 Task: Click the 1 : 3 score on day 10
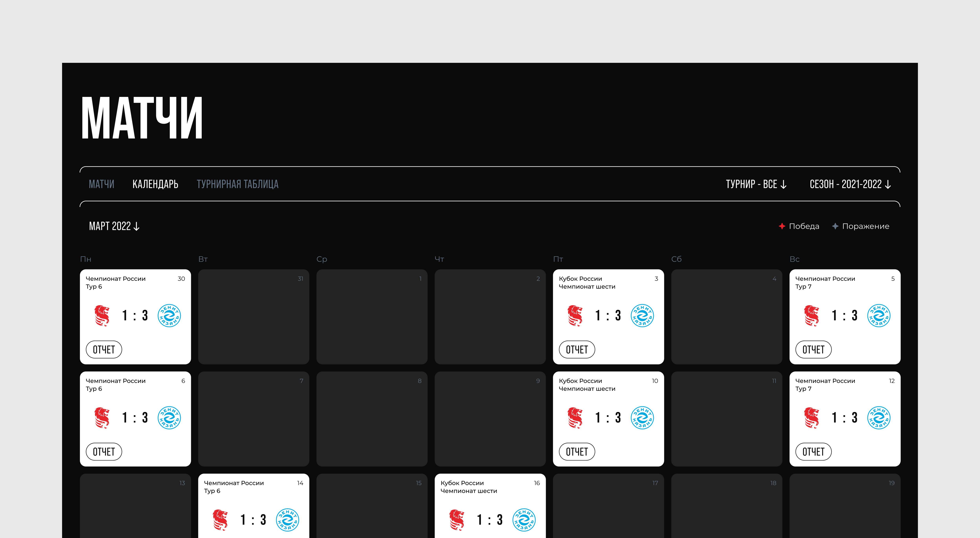click(x=608, y=418)
